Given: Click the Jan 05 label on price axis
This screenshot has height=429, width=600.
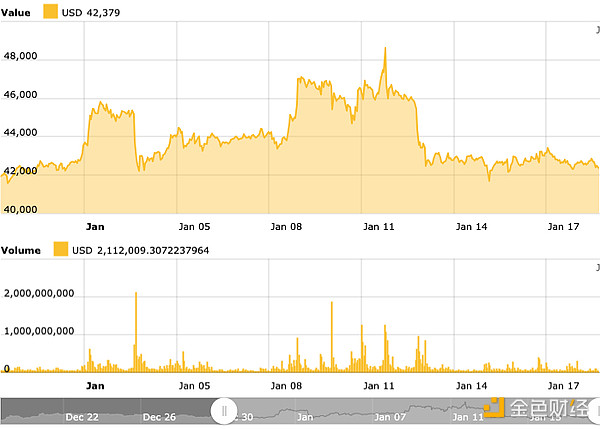Looking at the screenshot, I should click(x=195, y=227).
